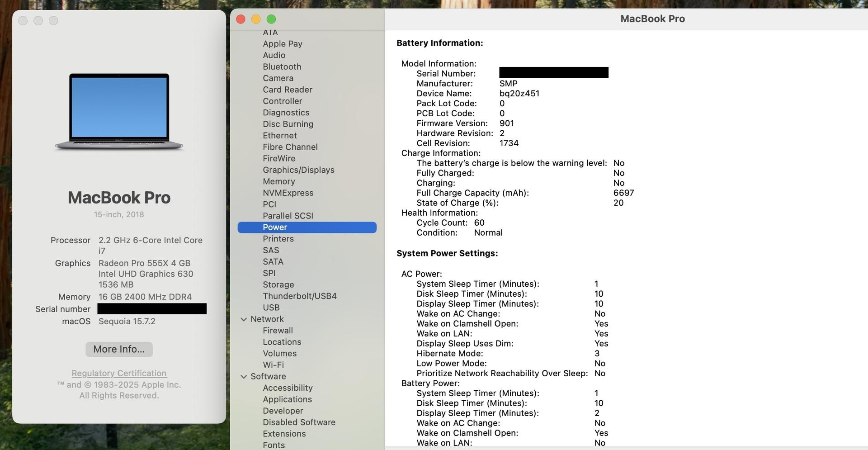Open Wi-Fi network information
This screenshot has width=868, height=450.
pyautogui.click(x=274, y=365)
